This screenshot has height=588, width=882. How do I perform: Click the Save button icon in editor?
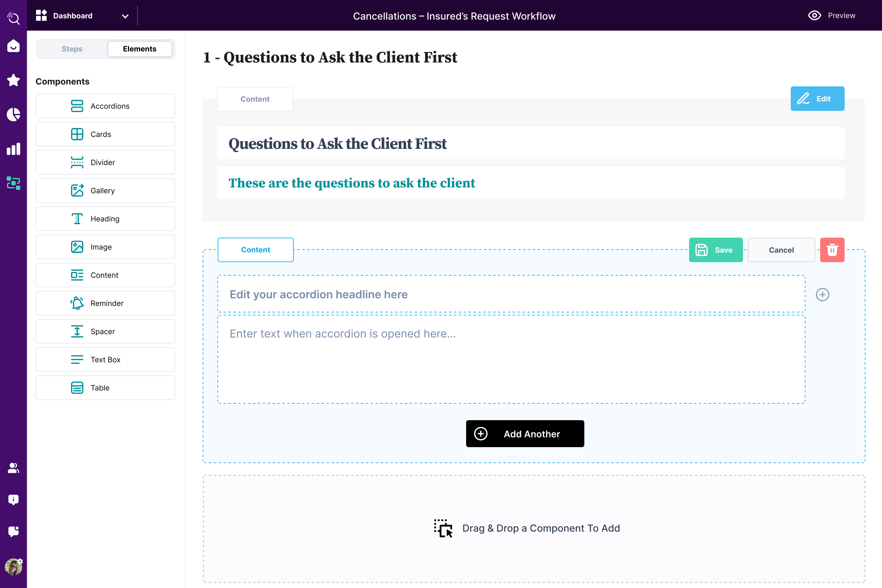pos(703,250)
